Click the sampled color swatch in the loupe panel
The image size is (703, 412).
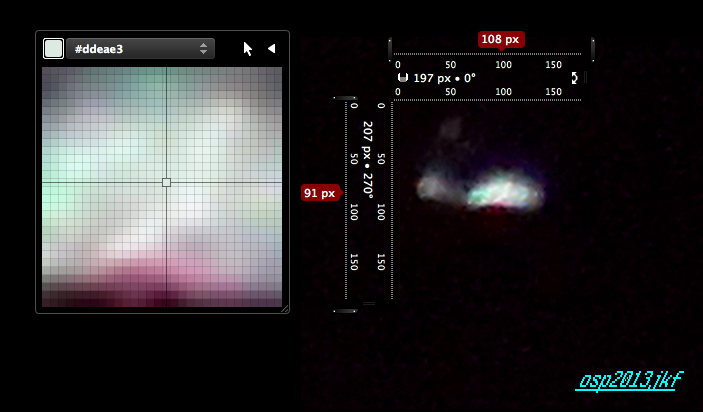[53, 49]
